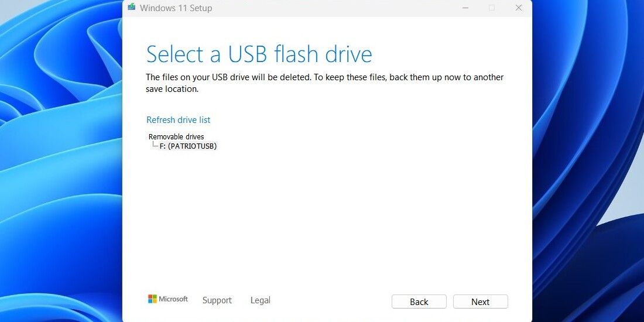Click the tree connector line beside F: drive
Screen dimensions: 644x322
(x=155, y=145)
